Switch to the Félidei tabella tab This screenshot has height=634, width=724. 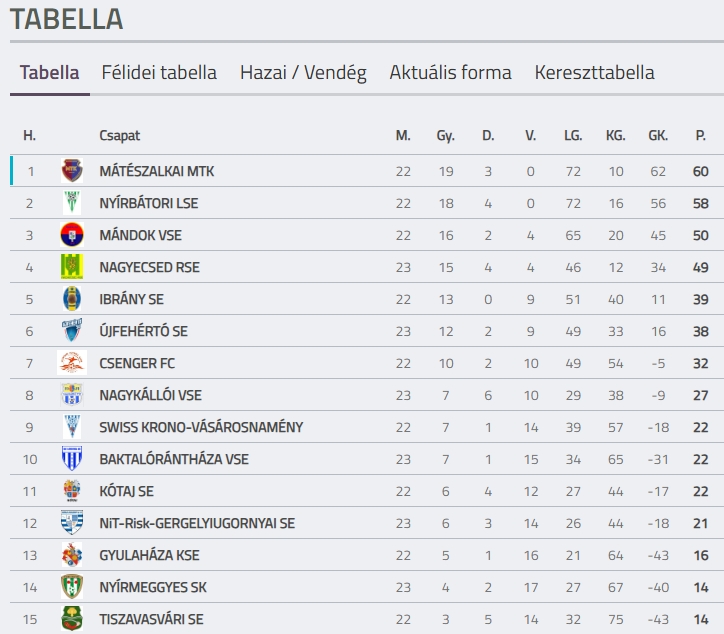tap(159, 73)
